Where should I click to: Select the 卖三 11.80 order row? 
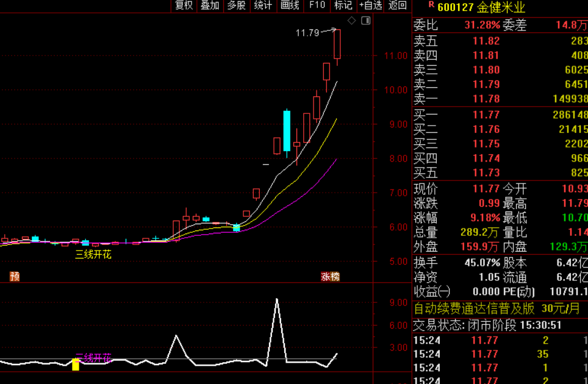(x=500, y=69)
